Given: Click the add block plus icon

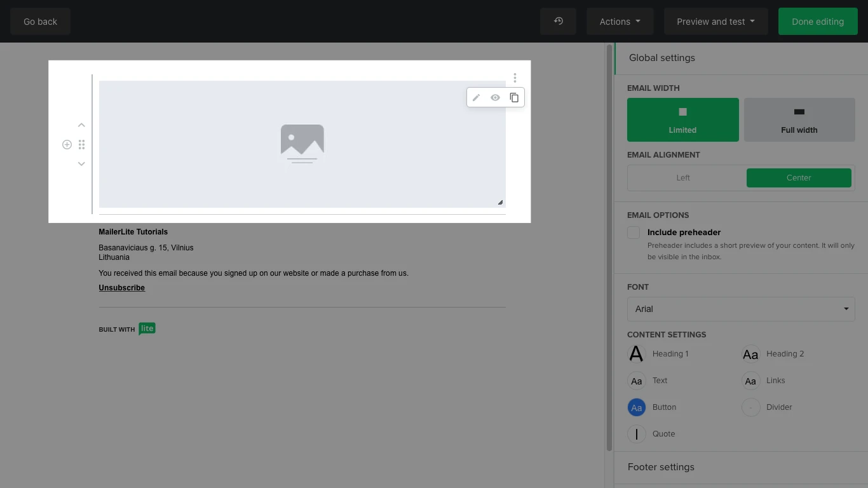Looking at the screenshot, I should (x=67, y=145).
